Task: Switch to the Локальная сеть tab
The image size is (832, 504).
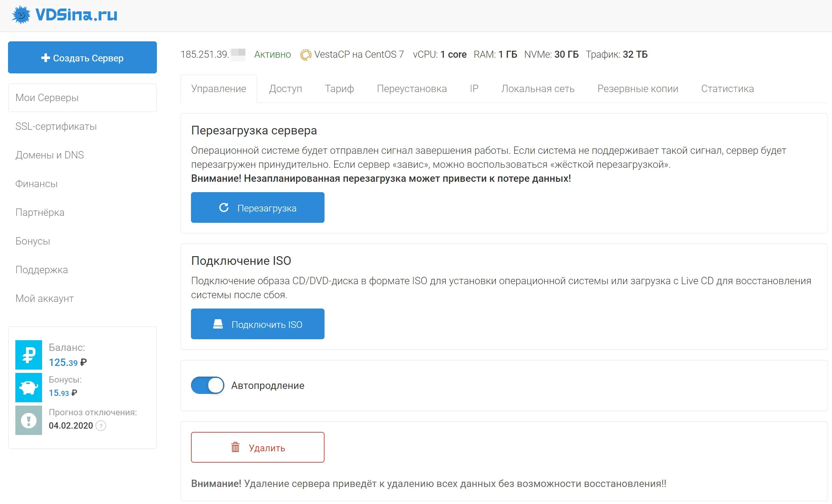Action: pos(538,89)
